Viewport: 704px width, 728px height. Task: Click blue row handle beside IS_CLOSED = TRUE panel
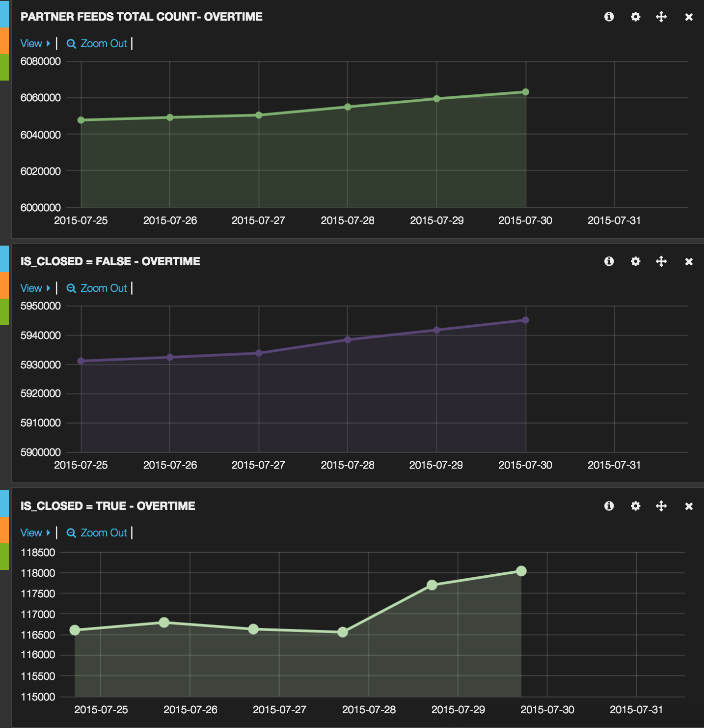point(4,504)
